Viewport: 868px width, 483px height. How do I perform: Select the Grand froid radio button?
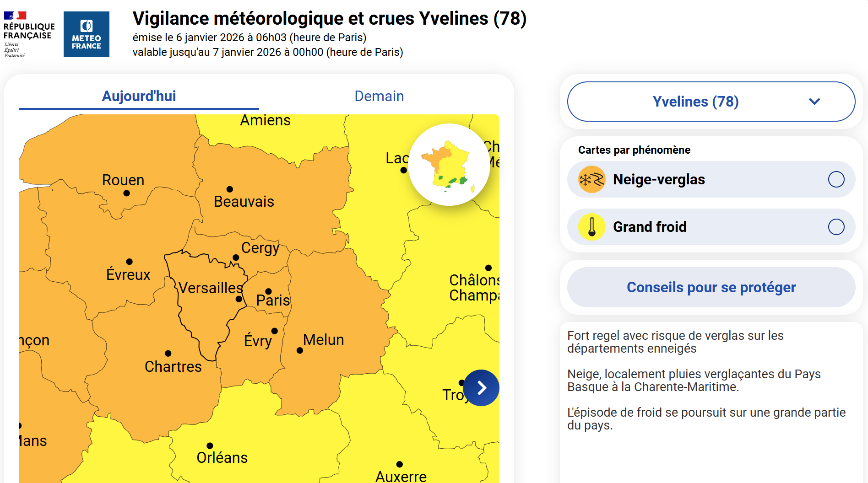836,227
